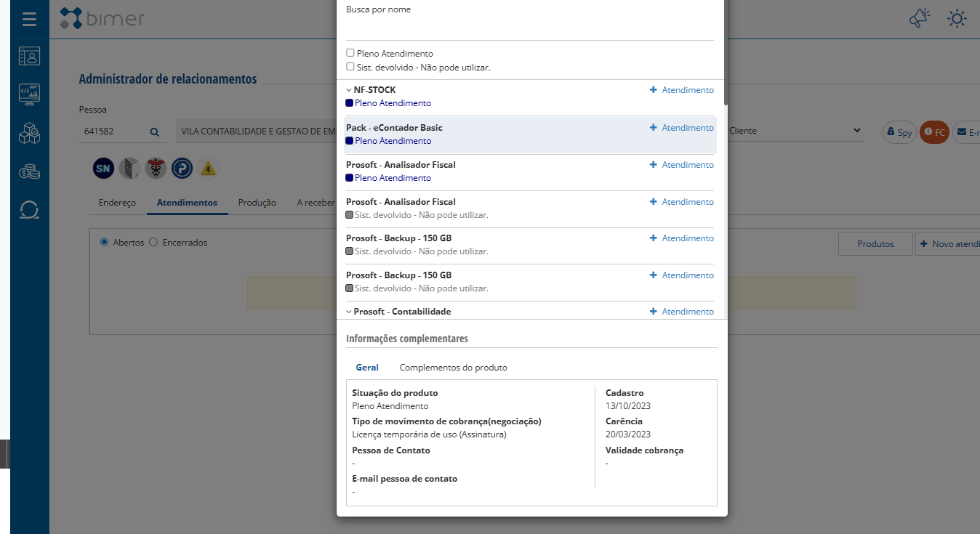Click the Pessoa search magnifier icon
980x534 pixels.
point(154,132)
